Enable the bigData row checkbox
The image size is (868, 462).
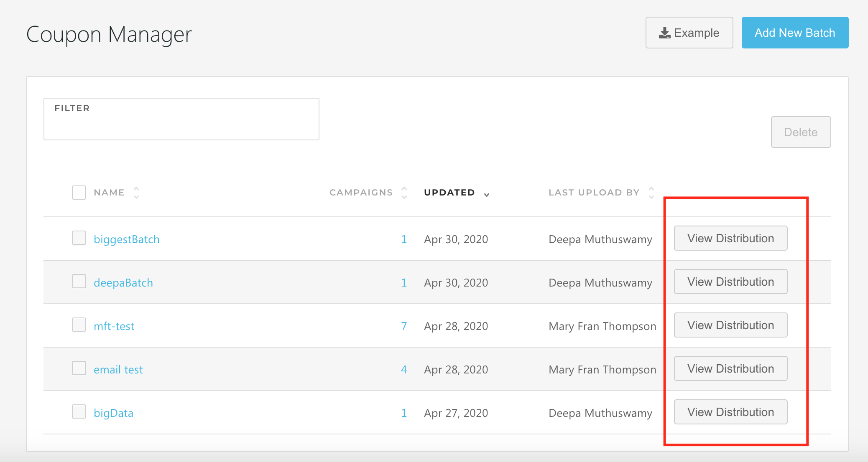79,412
